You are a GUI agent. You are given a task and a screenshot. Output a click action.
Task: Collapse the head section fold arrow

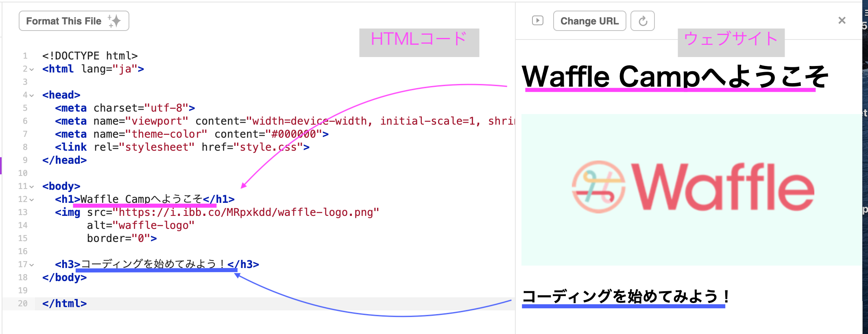coord(32,95)
